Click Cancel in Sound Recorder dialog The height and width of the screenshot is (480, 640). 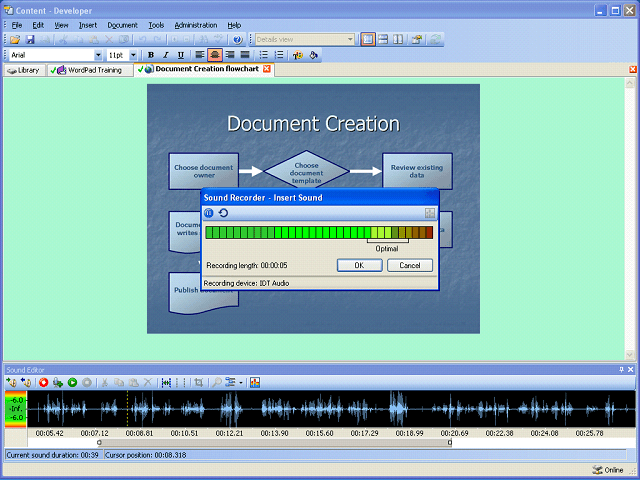point(410,265)
